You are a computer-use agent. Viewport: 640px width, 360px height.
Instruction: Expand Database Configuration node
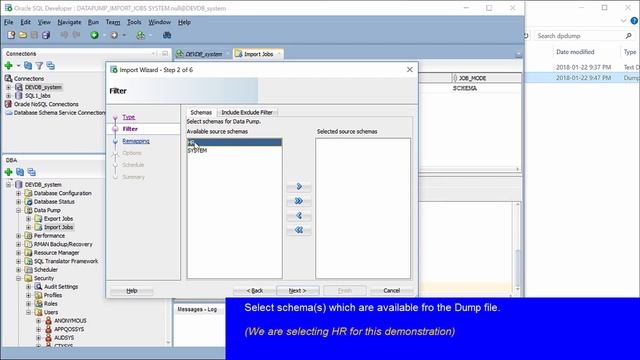click(18, 193)
